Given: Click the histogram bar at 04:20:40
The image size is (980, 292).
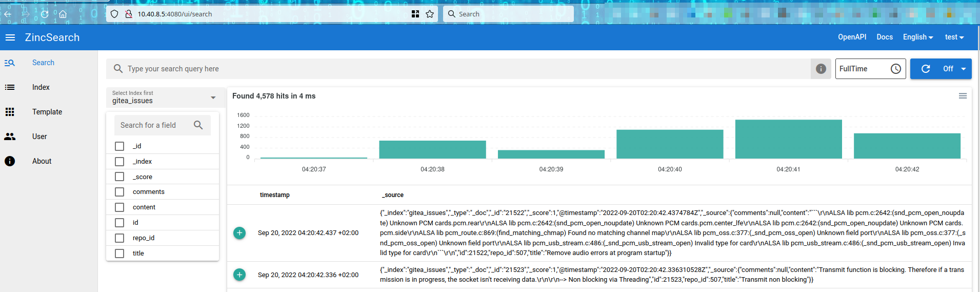Looking at the screenshot, I should (670, 144).
